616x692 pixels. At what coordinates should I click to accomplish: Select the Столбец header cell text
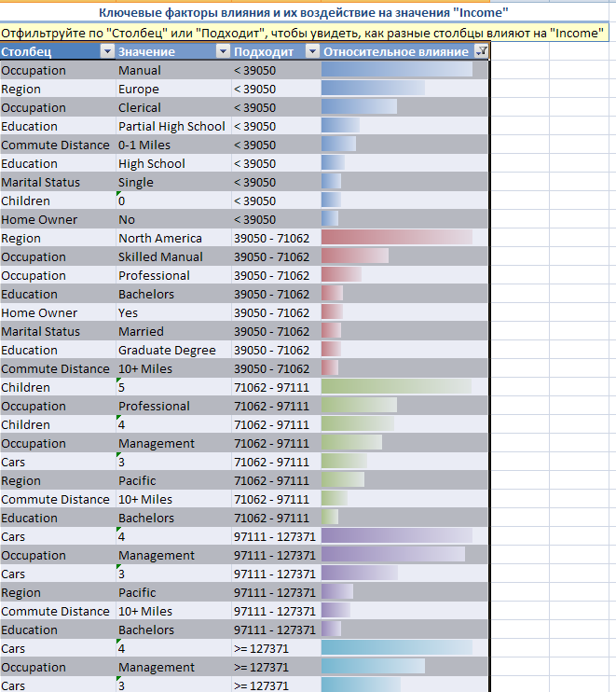point(26,52)
